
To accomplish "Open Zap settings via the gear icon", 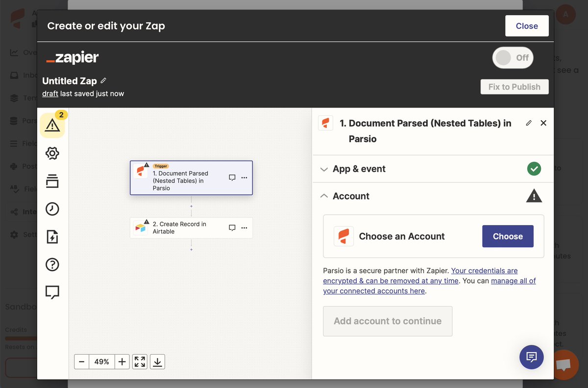I will (x=52, y=153).
